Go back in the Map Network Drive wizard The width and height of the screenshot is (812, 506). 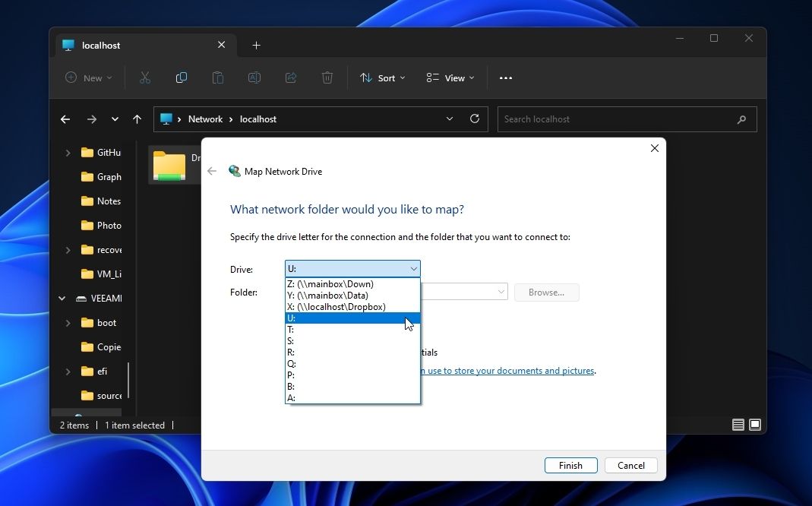(x=212, y=171)
